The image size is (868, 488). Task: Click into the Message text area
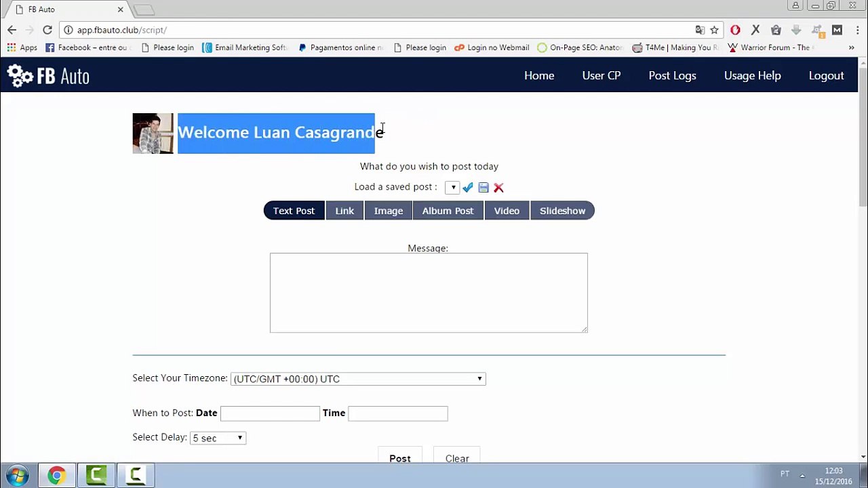(429, 293)
